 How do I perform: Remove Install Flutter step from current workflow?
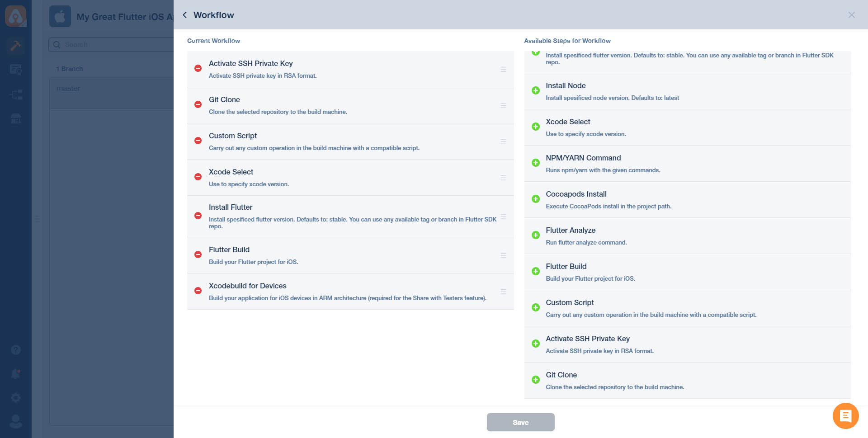coord(198,216)
